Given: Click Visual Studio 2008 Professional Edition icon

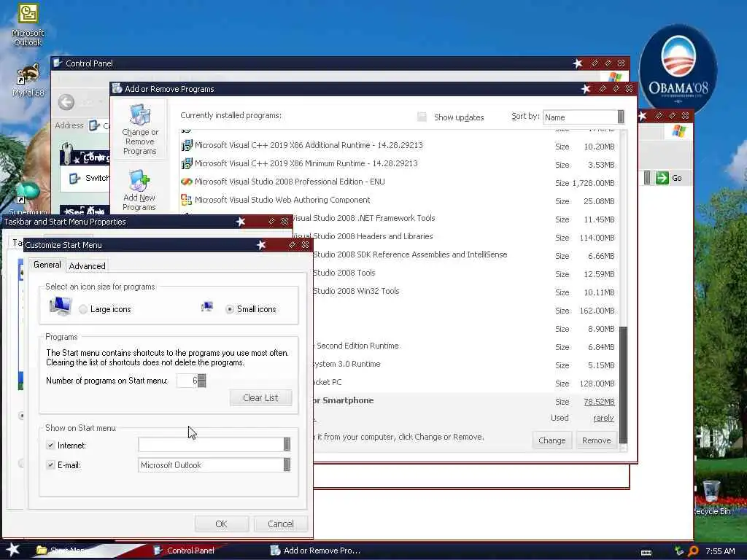Looking at the screenshot, I should click(x=187, y=182).
